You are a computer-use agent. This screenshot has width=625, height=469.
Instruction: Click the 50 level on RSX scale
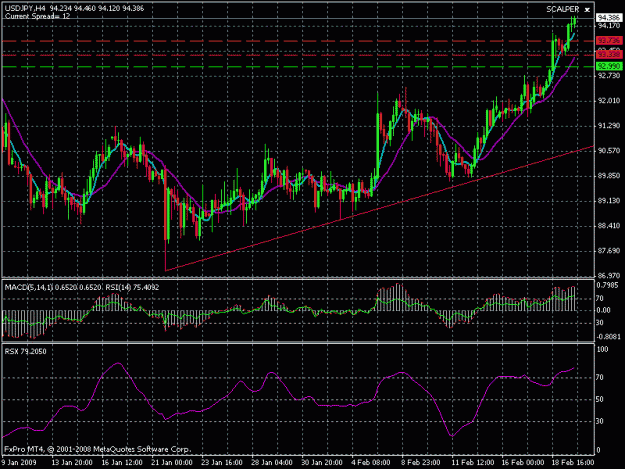click(x=600, y=399)
